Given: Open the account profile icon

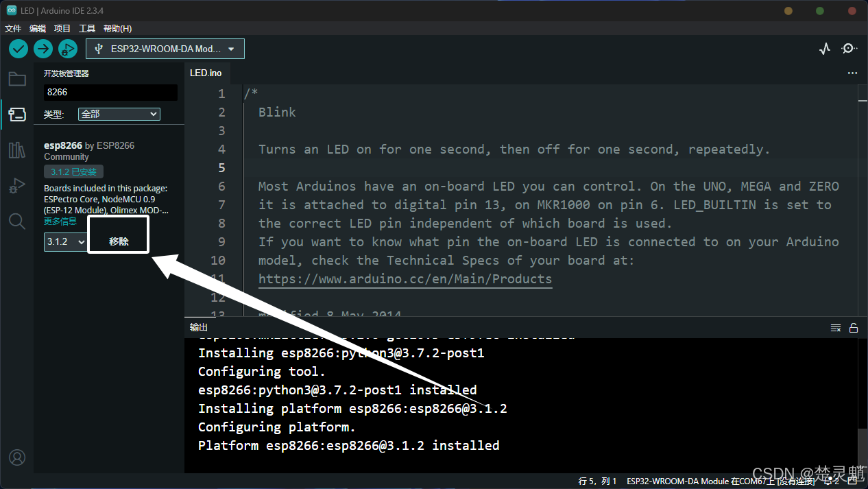Looking at the screenshot, I should (17, 457).
